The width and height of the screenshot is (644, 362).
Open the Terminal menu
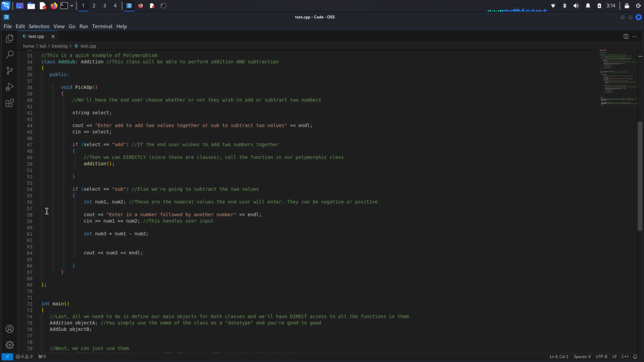(102, 26)
